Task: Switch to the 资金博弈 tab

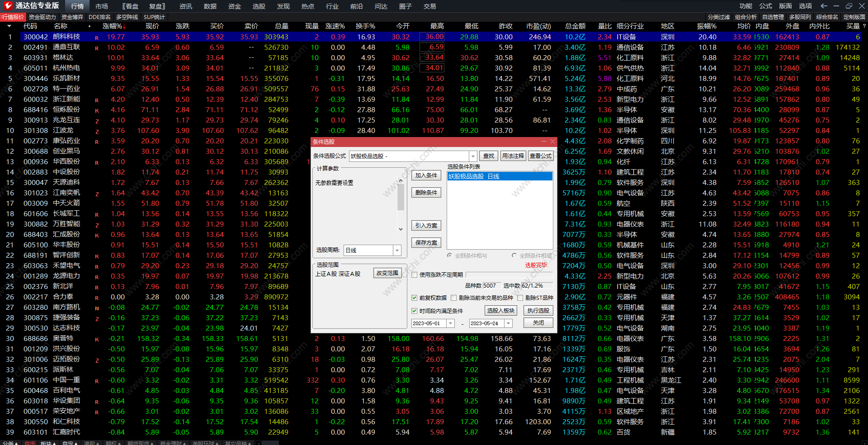Action: tap(72, 17)
